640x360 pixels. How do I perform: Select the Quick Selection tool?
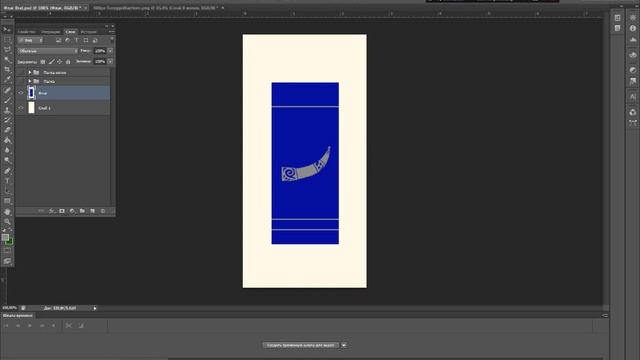[7, 60]
